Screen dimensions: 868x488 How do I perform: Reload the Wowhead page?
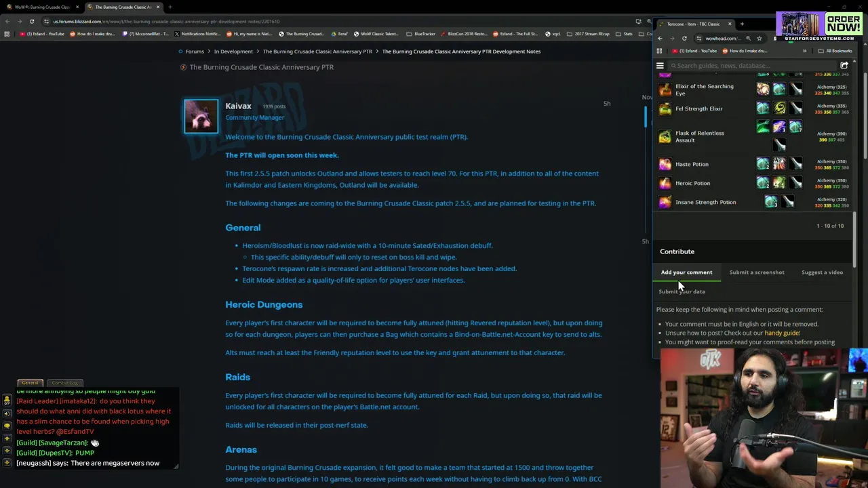click(x=684, y=38)
